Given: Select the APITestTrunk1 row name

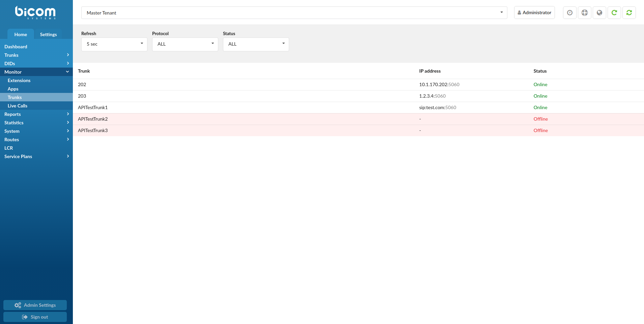Looking at the screenshot, I should 93,107.
